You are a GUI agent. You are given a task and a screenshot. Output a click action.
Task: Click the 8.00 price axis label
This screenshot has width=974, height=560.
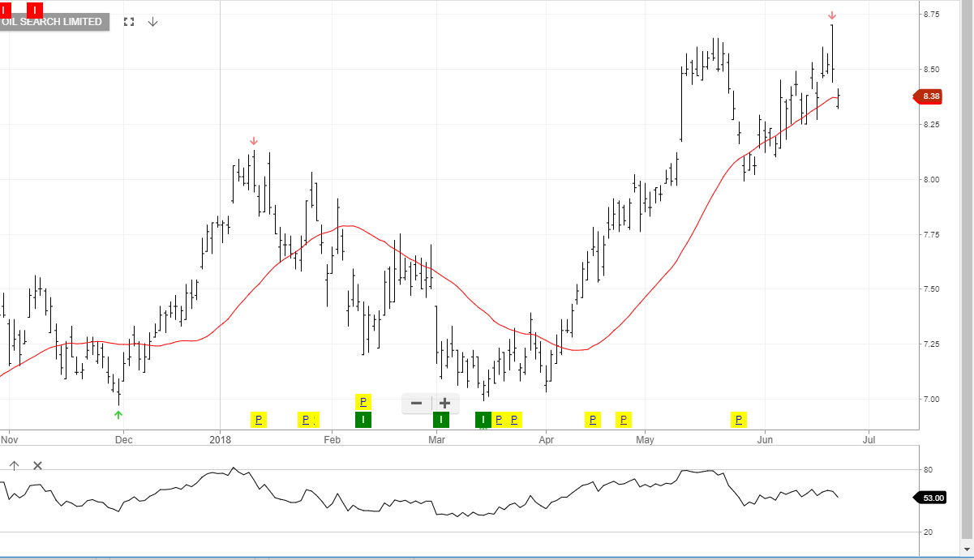coord(931,179)
